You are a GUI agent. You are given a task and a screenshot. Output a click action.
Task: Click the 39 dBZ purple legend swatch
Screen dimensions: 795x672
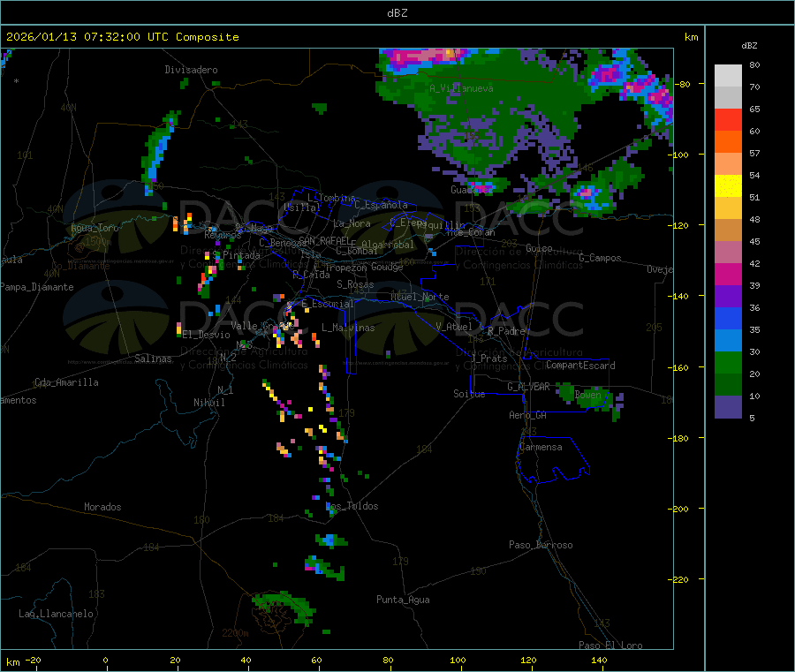point(728,297)
